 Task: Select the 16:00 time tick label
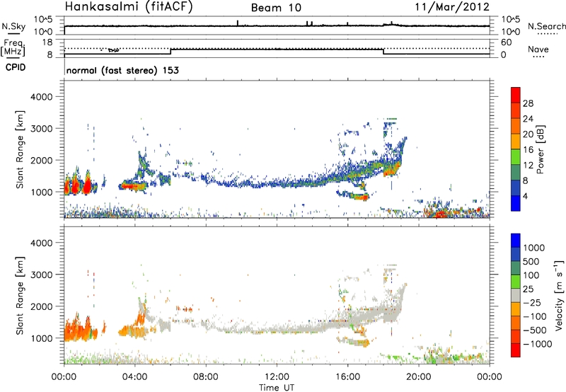[347, 377]
